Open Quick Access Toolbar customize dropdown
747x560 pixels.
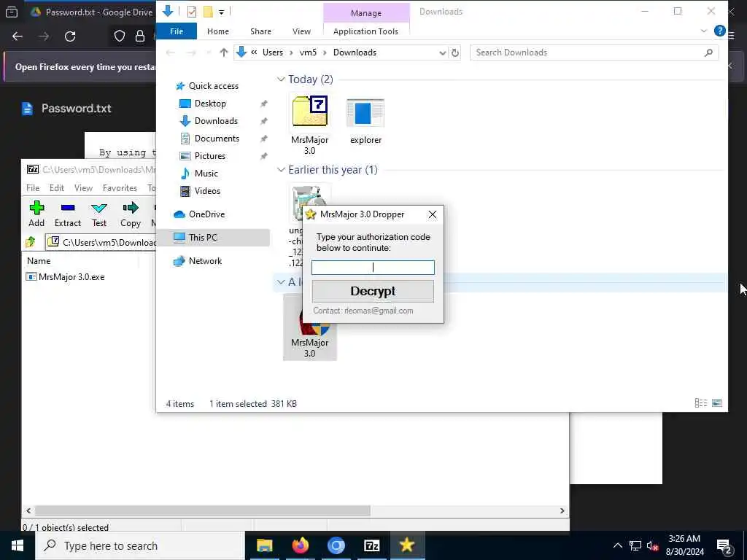pos(222,12)
